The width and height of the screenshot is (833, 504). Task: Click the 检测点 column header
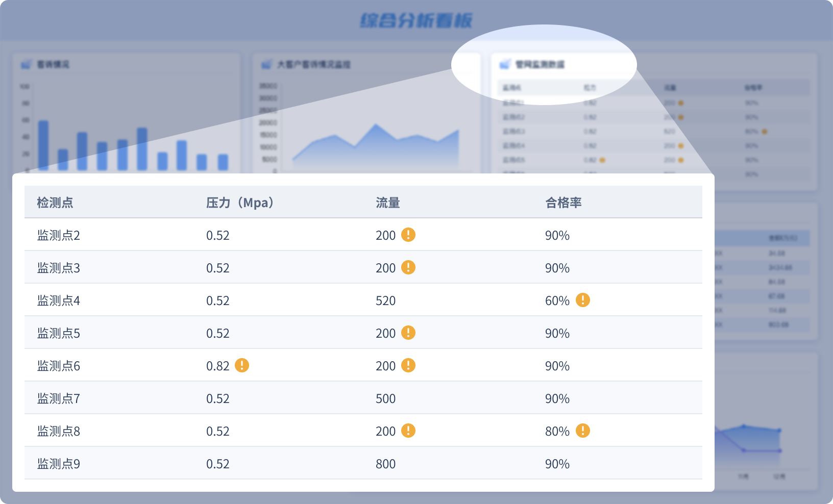click(x=55, y=203)
